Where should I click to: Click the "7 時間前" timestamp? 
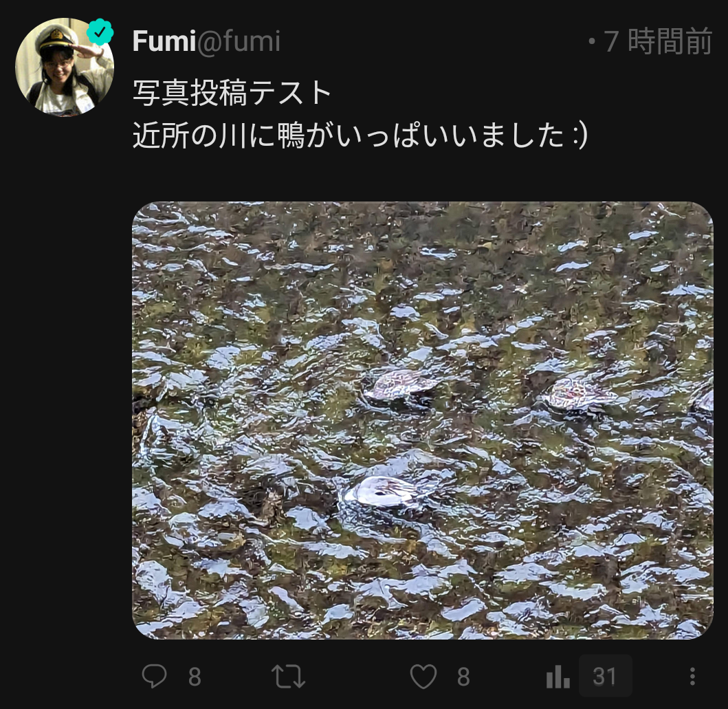pyautogui.click(x=658, y=41)
